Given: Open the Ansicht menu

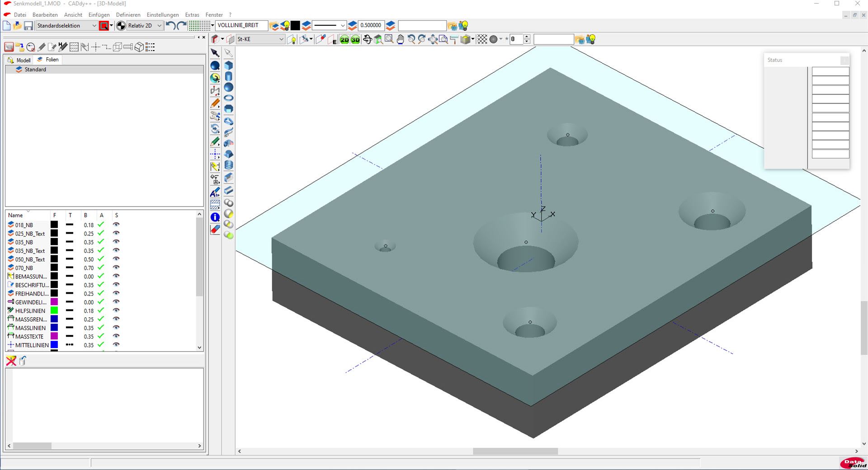Looking at the screenshot, I should 73,15.
